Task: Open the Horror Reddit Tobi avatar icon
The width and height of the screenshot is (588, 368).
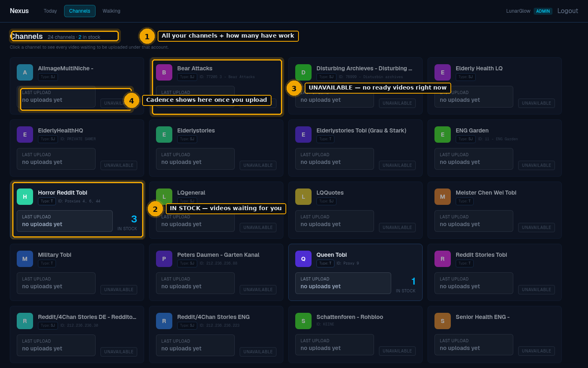Action: [25, 197]
